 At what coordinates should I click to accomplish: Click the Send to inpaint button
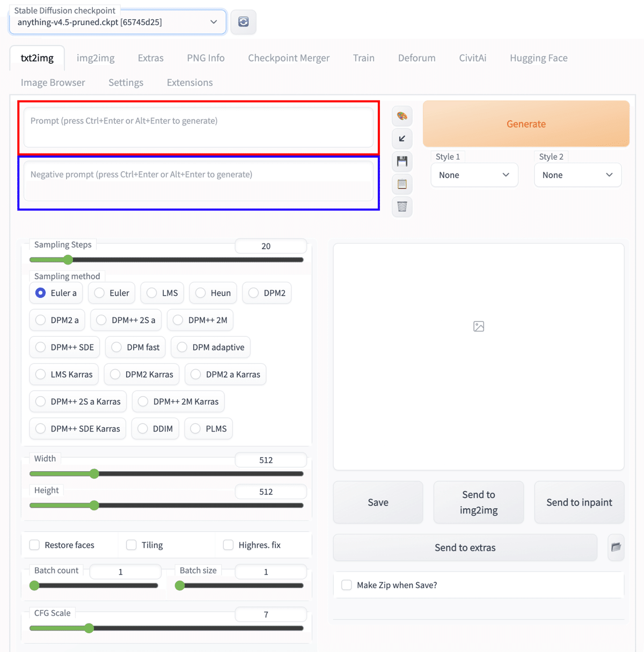[579, 502]
